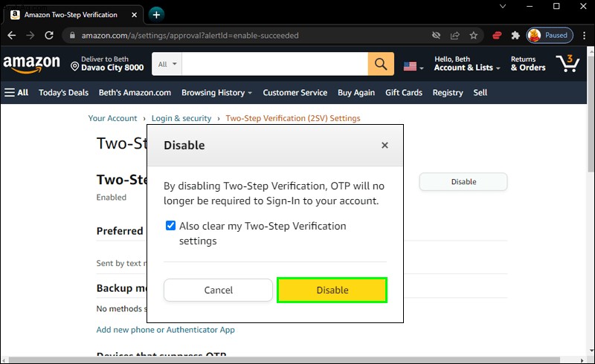595x364 pixels.
Task: Click the padlock site info icon
Action: click(72, 35)
